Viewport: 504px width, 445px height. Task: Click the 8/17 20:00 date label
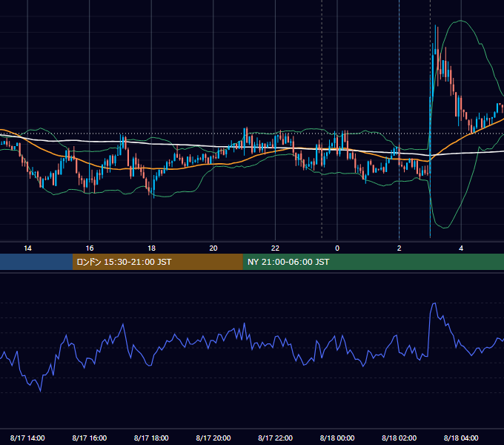point(213,438)
